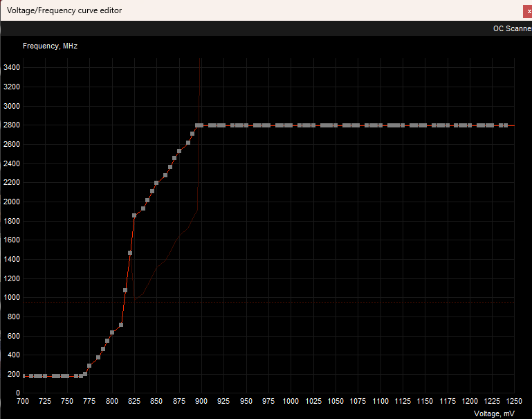
Task: Select the curve point near 550 MHz
Action: click(107, 341)
